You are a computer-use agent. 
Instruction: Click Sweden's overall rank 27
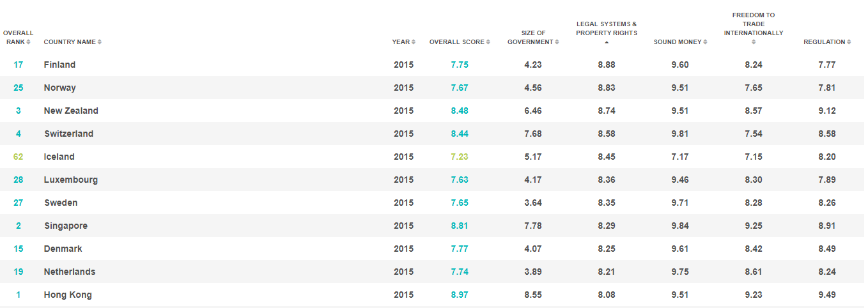[18, 203]
